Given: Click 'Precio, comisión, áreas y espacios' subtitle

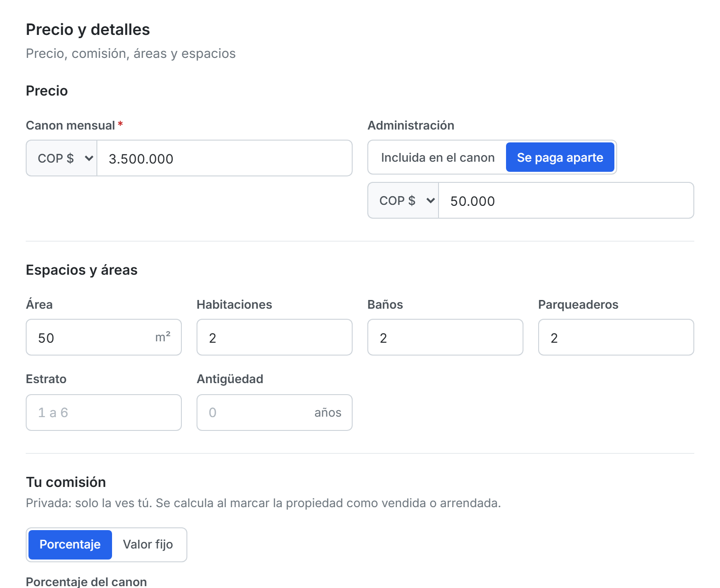Looking at the screenshot, I should (131, 53).
